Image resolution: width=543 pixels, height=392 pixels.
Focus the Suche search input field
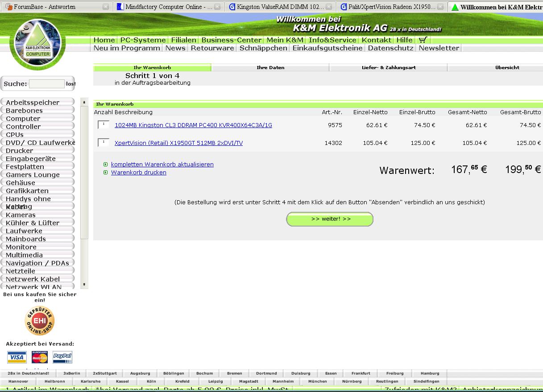47,84
